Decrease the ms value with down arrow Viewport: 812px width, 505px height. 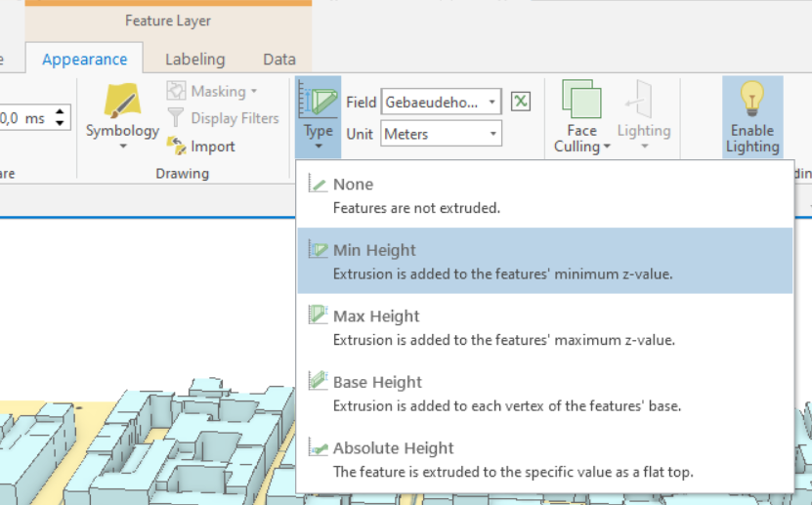point(60,123)
